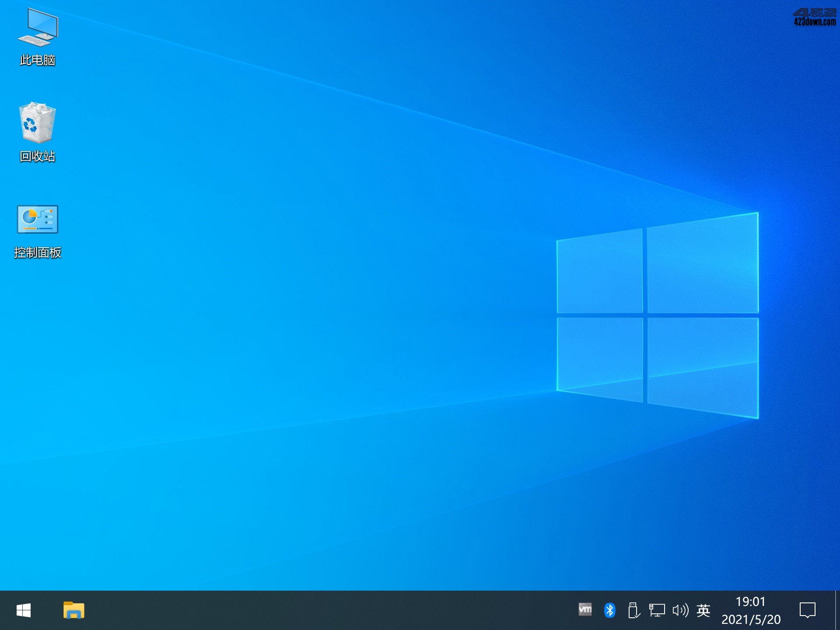Click the VMware Tools tray icon
The image size is (840, 630).
point(586,609)
